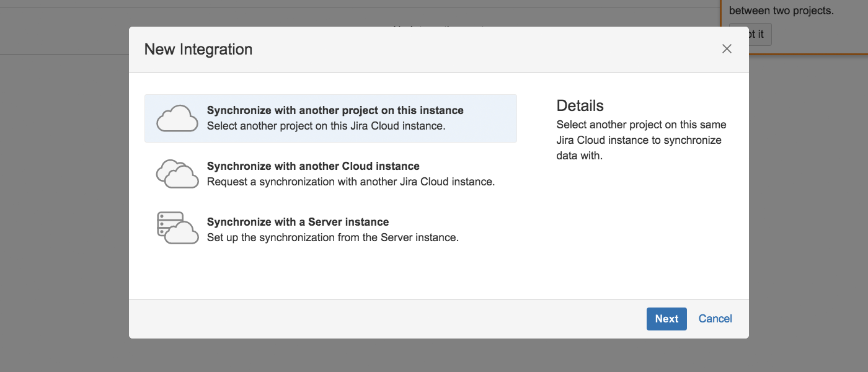Click the single cloud icon for same-instance sync
This screenshot has height=372, width=868.
177,118
